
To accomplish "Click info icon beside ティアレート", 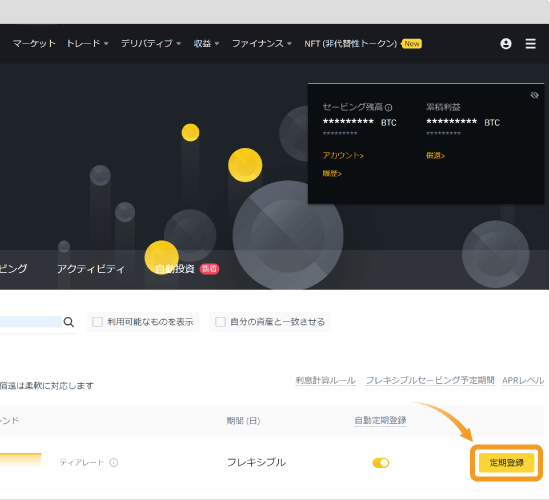I will pos(114,462).
